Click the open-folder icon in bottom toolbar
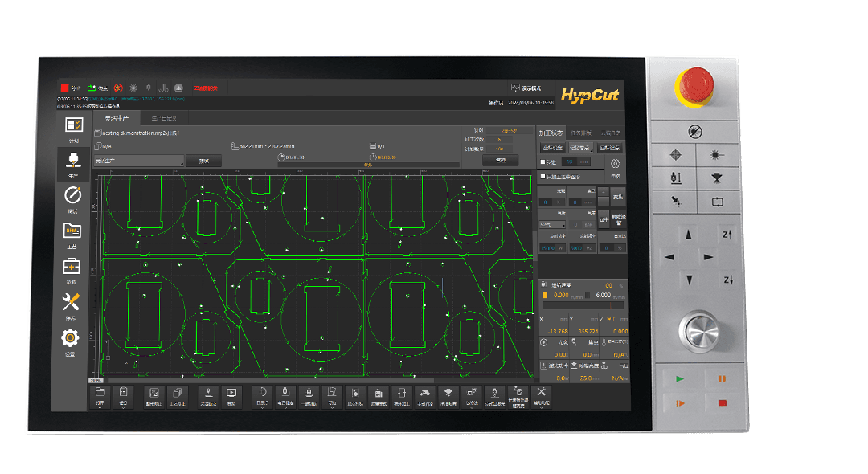 pyautogui.click(x=100, y=392)
